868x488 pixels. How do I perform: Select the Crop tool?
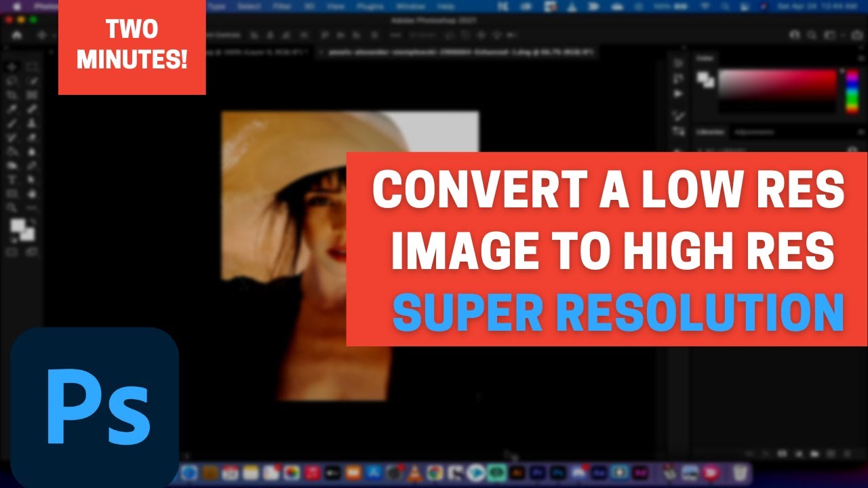click(11, 95)
